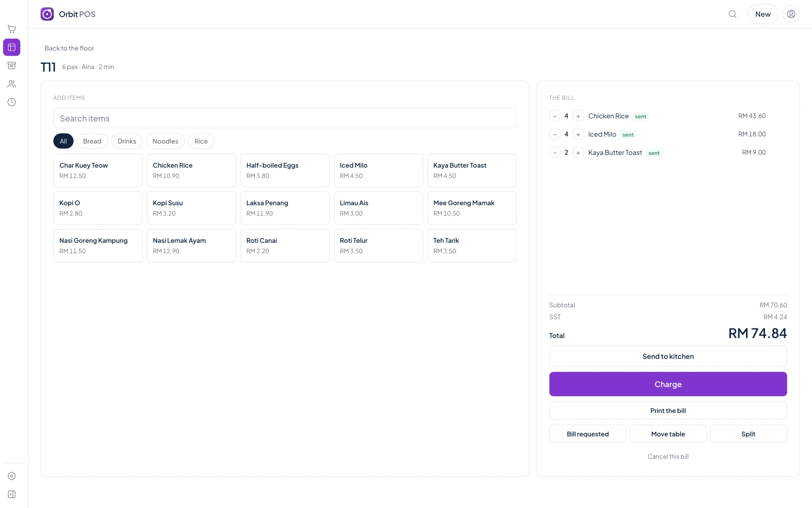This screenshot has height=508, width=812.
Task: Increase Iced Milo quantity with plus
Action: click(578, 135)
